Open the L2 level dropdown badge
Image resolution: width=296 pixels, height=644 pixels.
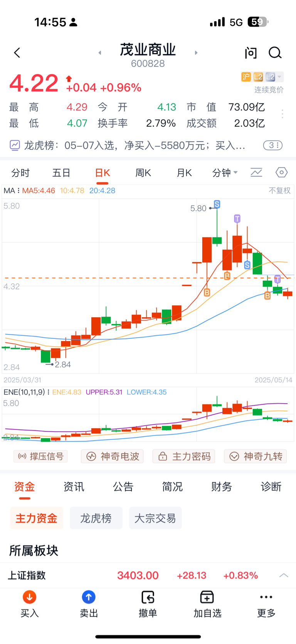tap(274, 77)
